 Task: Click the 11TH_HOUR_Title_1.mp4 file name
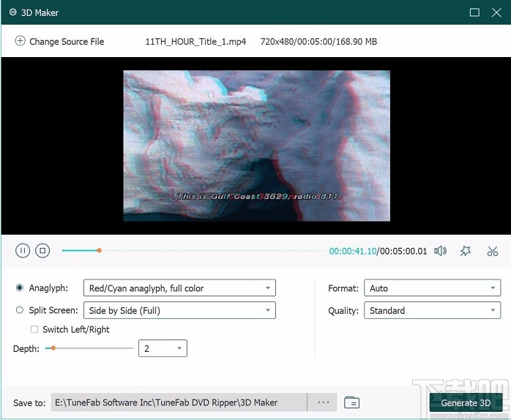pos(195,42)
